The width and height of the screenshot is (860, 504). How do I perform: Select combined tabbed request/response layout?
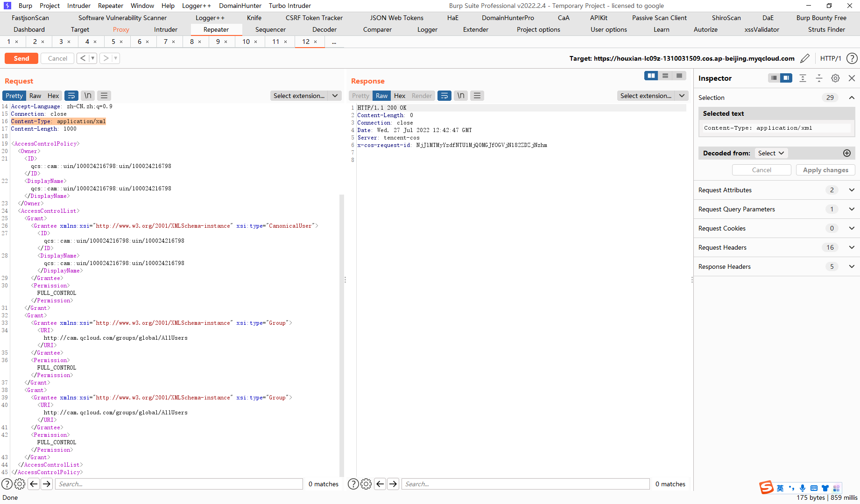679,76
